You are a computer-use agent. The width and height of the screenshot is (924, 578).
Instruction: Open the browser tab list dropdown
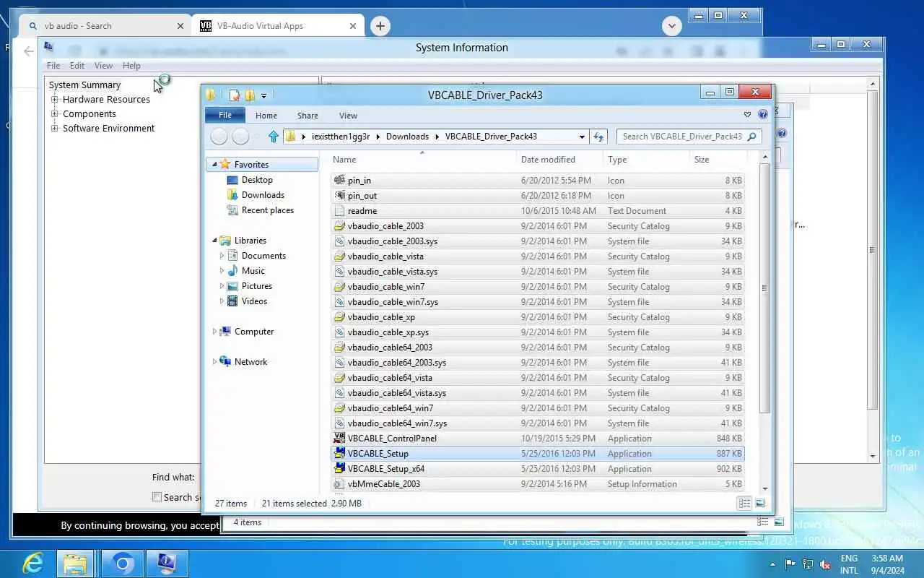672,26
